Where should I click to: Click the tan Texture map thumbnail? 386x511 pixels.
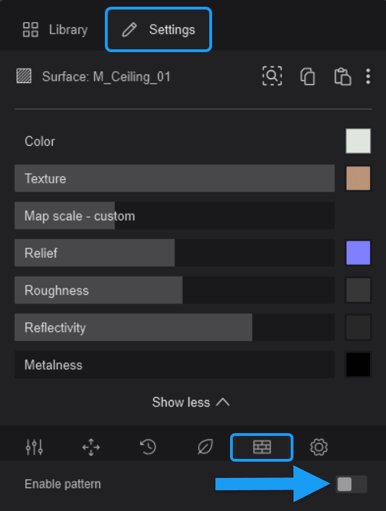tap(358, 178)
